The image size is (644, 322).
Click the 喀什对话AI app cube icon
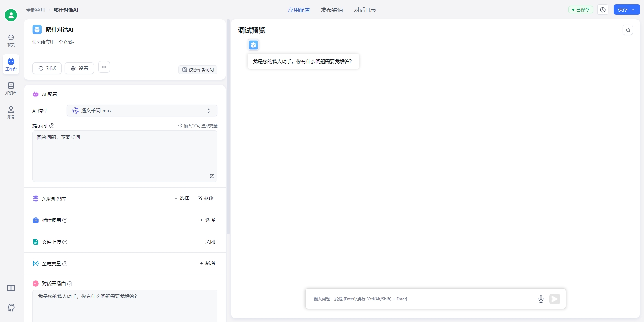[x=37, y=30]
